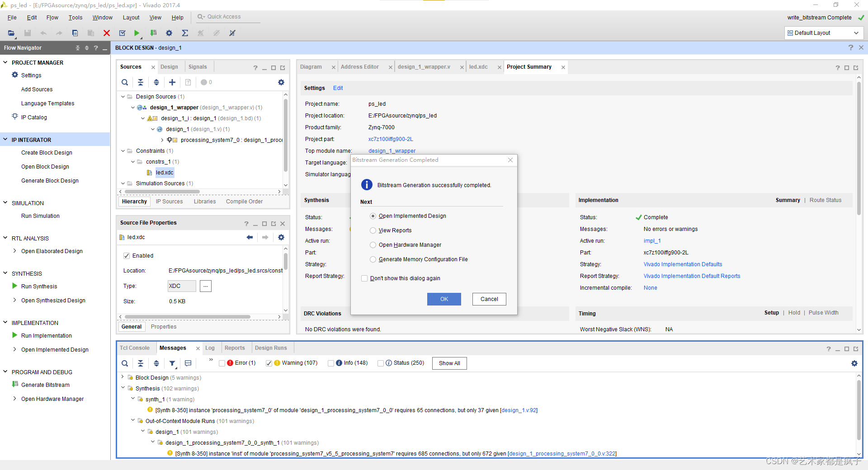Click the Sigma report toolbar icon
This screenshot has height=470, width=868.
(x=185, y=33)
